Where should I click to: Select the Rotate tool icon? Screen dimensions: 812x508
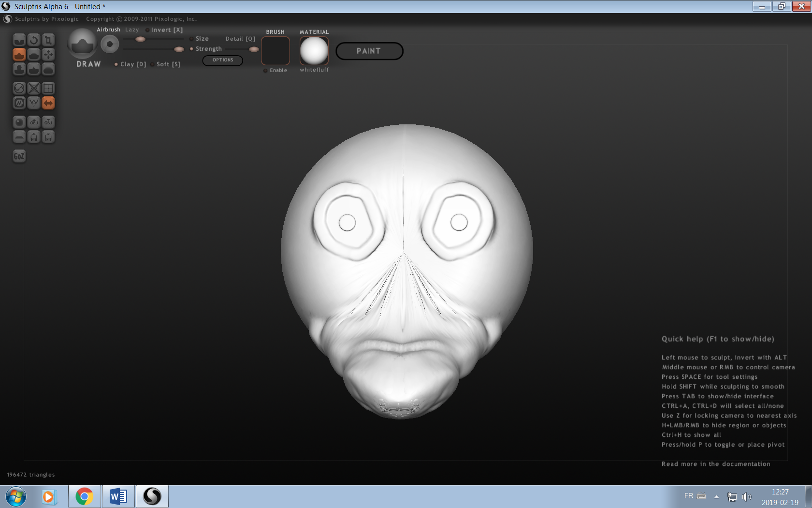[x=34, y=40]
